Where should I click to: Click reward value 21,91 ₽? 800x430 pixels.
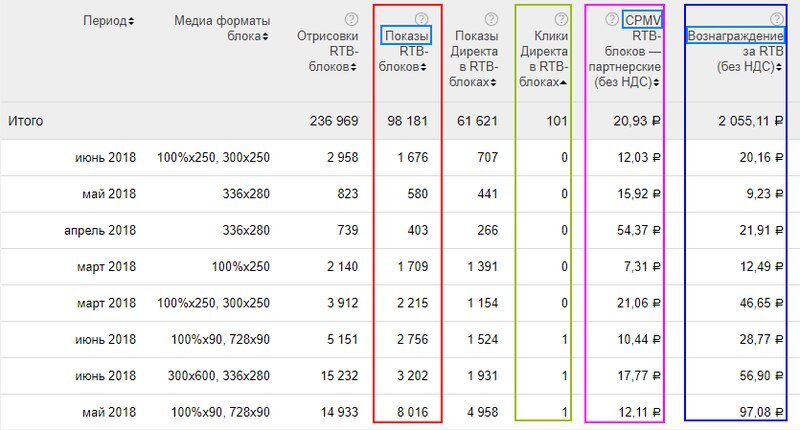pyautogui.click(x=762, y=230)
